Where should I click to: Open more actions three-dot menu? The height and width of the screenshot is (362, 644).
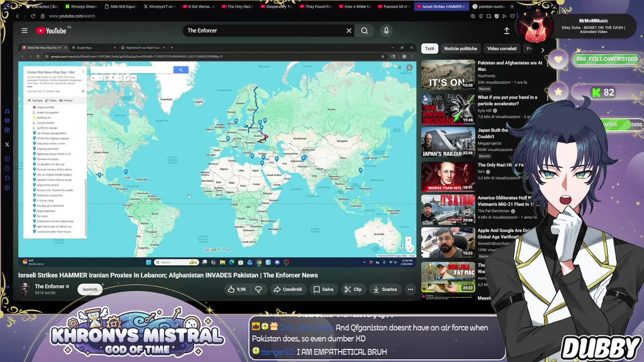pos(411,290)
